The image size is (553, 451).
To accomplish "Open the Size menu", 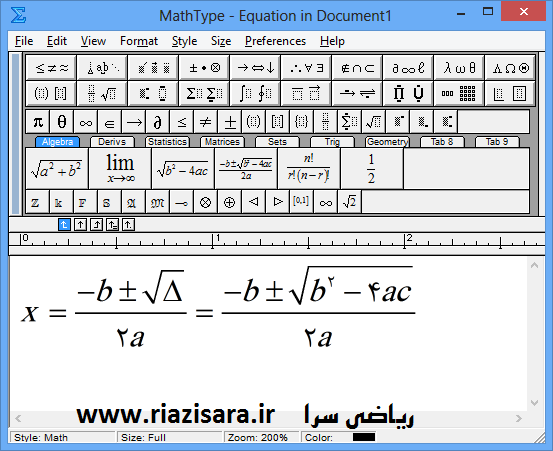I will click(x=221, y=41).
